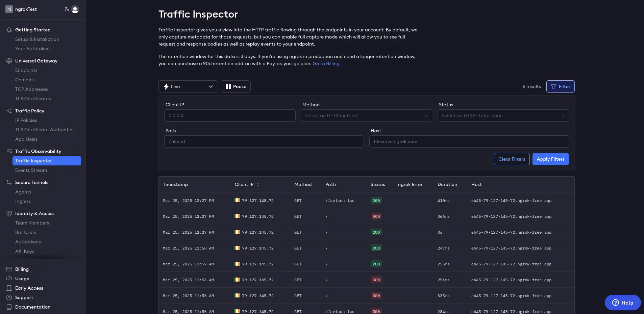This screenshot has width=644, height=314.
Task: Select Traffic Inspector sidebar item
Action: pos(47,161)
